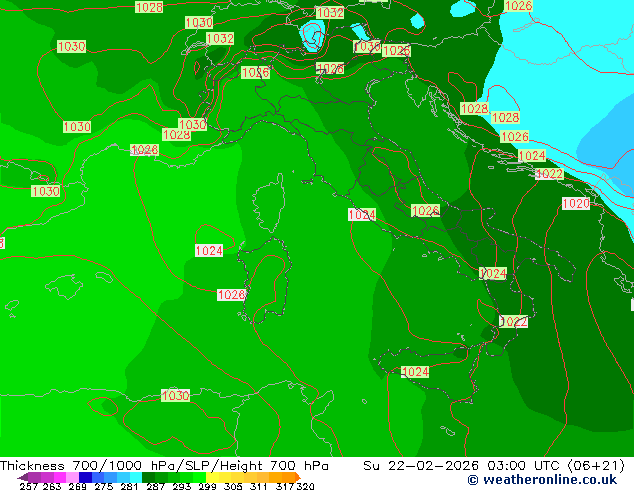Click the 299 value on the legend
This screenshot has width=634, height=490.
click(207, 486)
